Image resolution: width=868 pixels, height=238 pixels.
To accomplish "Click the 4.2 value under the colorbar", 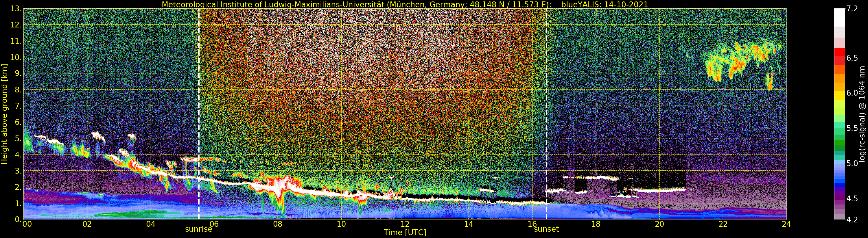I will (852, 220).
